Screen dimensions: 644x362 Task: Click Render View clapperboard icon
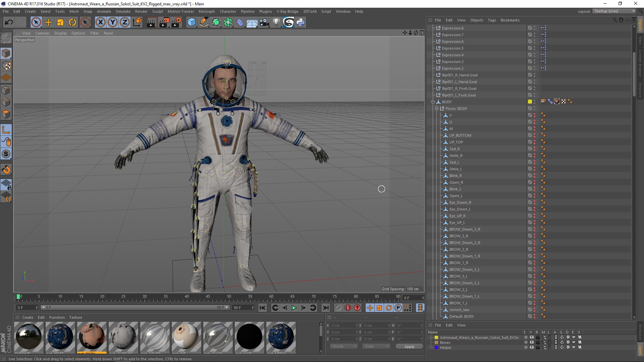click(152, 22)
